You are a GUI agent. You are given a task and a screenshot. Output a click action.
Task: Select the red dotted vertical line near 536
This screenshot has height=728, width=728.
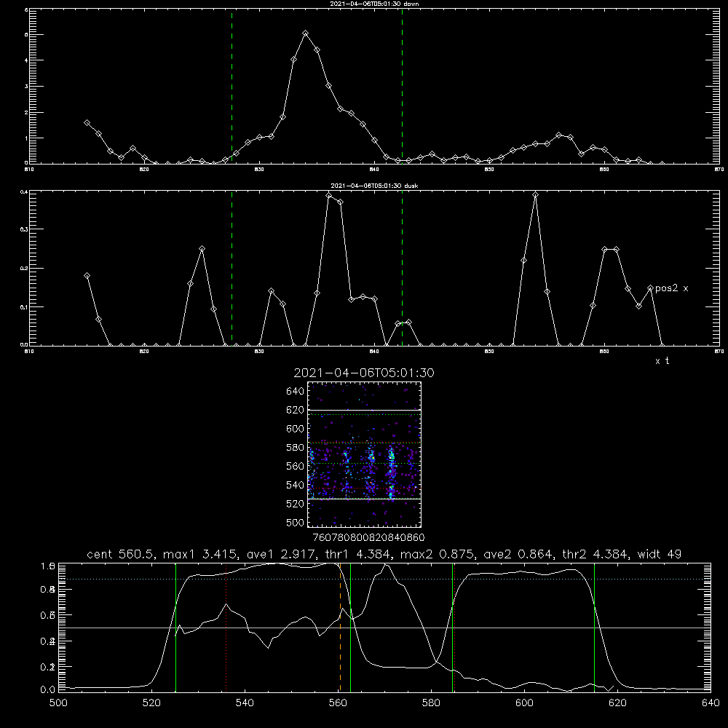[226, 628]
